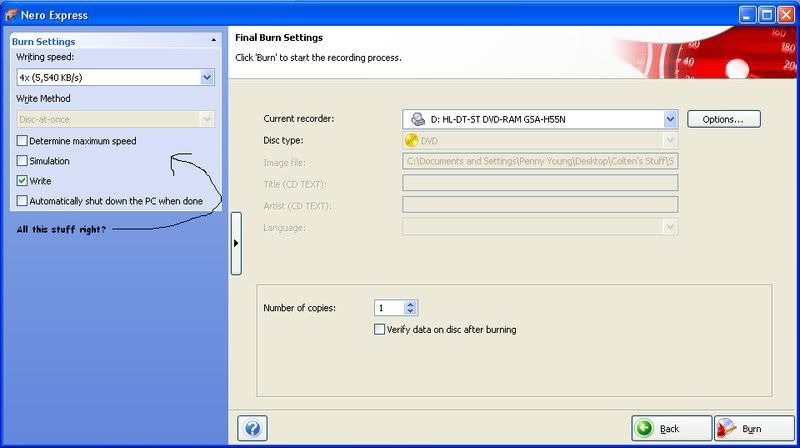Open the Current recorder dropdown
Image resolution: width=800 pixels, height=448 pixels.
(x=670, y=119)
